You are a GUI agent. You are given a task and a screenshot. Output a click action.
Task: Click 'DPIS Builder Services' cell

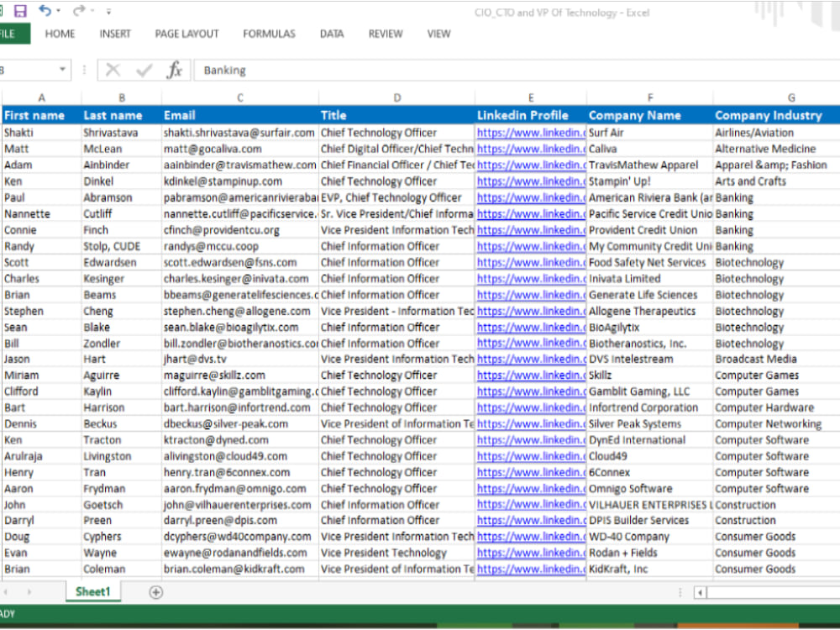click(650, 520)
